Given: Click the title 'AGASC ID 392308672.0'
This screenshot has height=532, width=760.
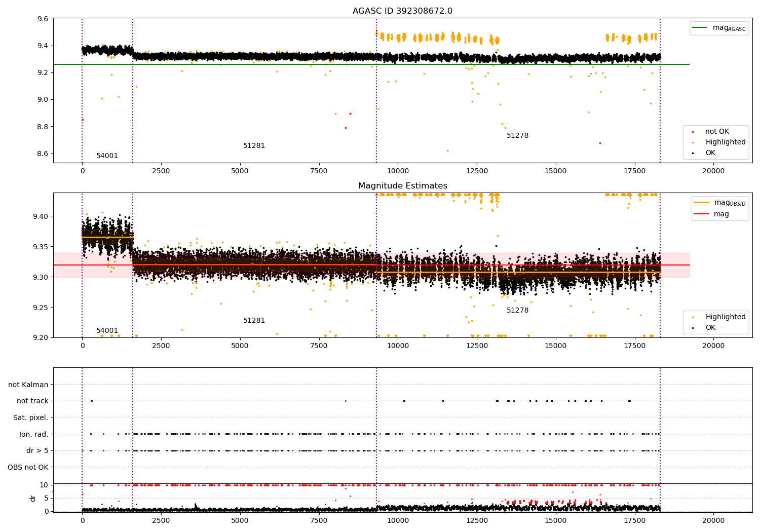Looking at the screenshot, I should pos(403,11).
